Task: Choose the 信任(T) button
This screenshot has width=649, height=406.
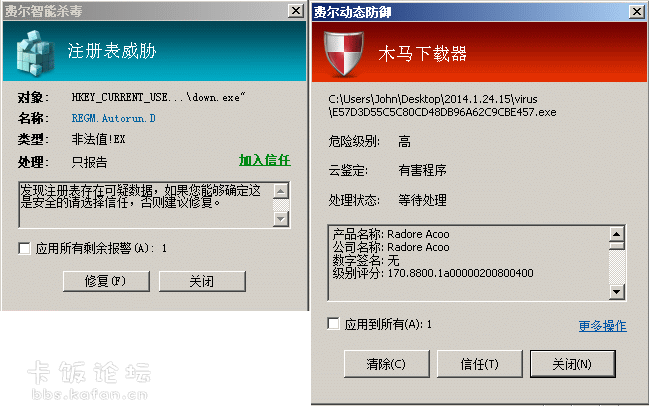Action: 479,363
